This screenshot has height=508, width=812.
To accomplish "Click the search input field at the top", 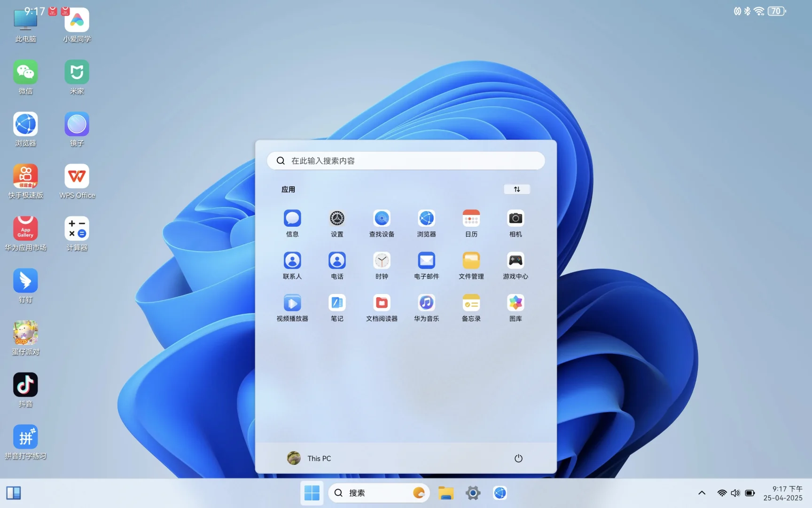I will click(x=406, y=160).
